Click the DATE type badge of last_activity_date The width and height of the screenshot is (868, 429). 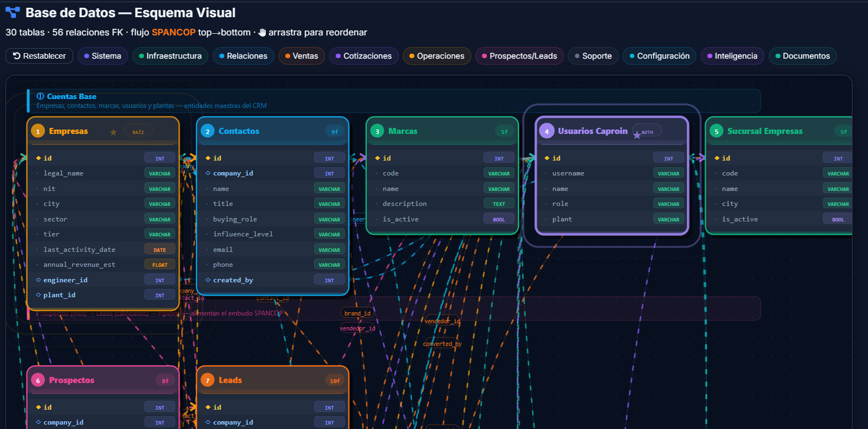(160, 250)
